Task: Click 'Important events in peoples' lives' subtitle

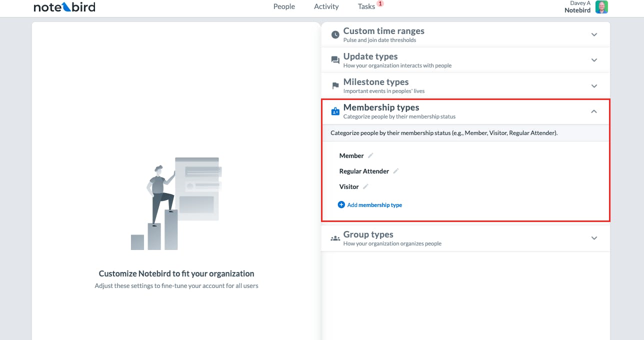Action: click(384, 91)
